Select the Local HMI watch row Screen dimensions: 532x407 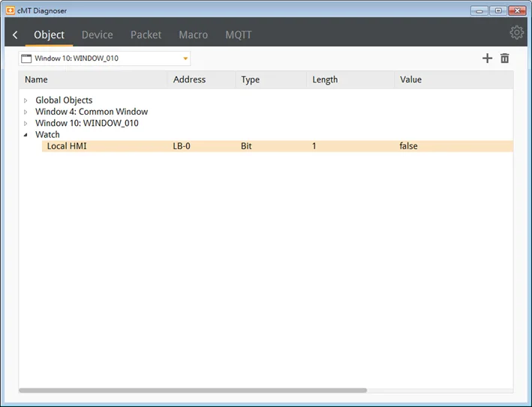coord(277,146)
